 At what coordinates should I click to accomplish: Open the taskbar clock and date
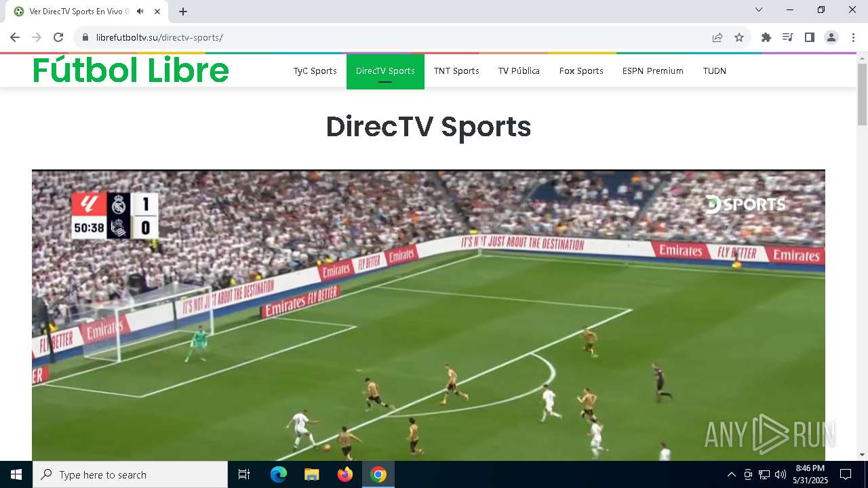click(x=810, y=474)
